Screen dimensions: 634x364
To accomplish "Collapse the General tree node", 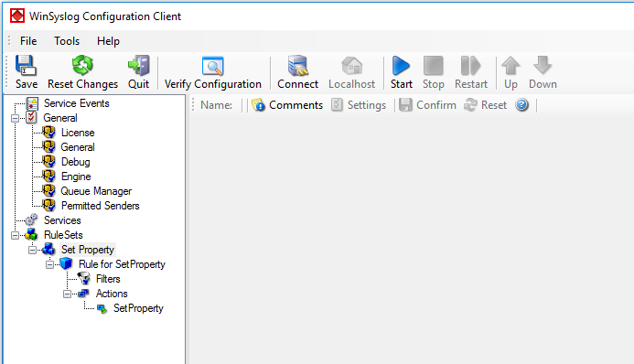I will tap(15, 118).
